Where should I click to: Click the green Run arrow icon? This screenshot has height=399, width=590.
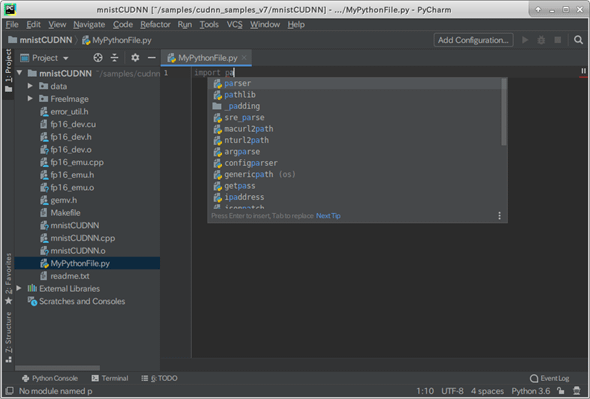pyautogui.click(x=525, y=40)
